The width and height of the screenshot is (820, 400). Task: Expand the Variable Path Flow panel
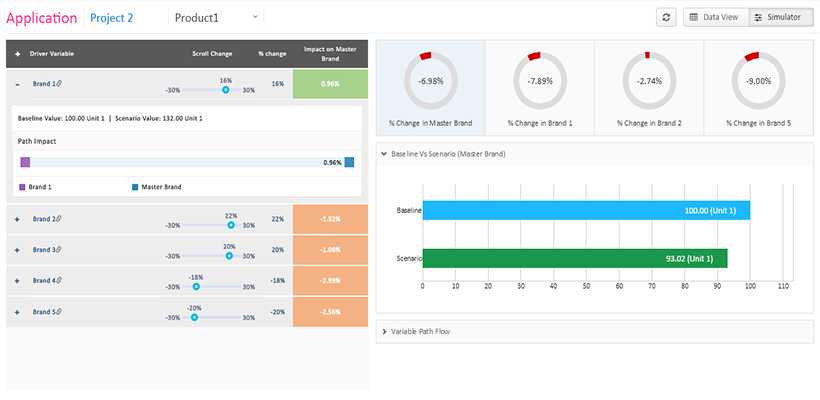(384, 331)
